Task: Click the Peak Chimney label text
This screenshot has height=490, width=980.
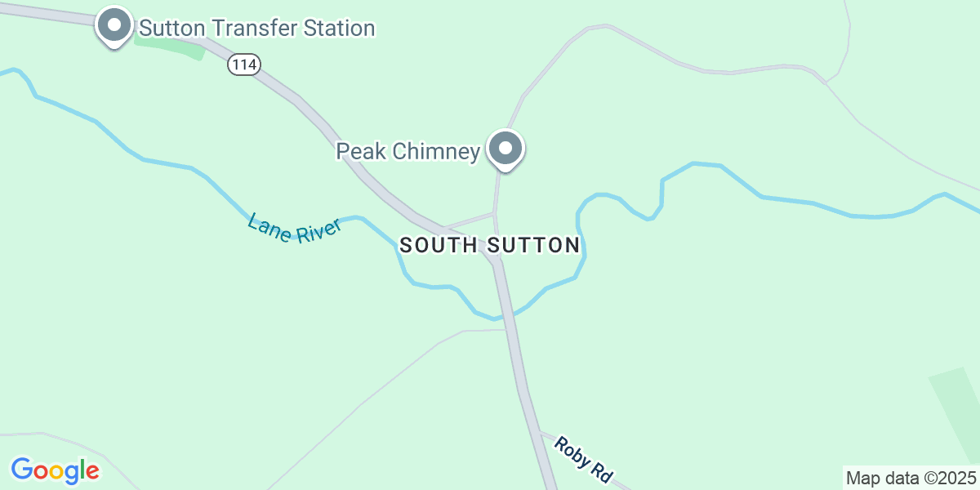Action: 408,152
